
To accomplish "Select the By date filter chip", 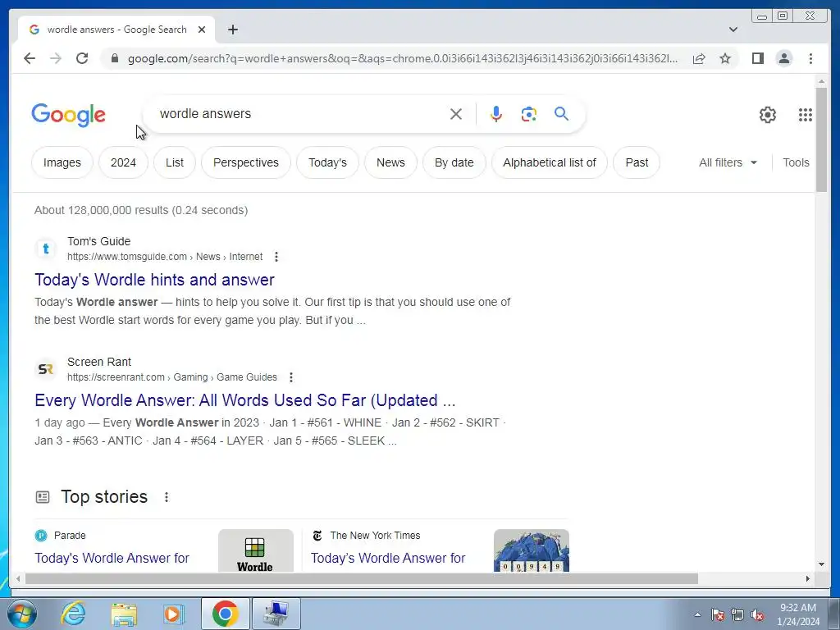I will (454, 162).
